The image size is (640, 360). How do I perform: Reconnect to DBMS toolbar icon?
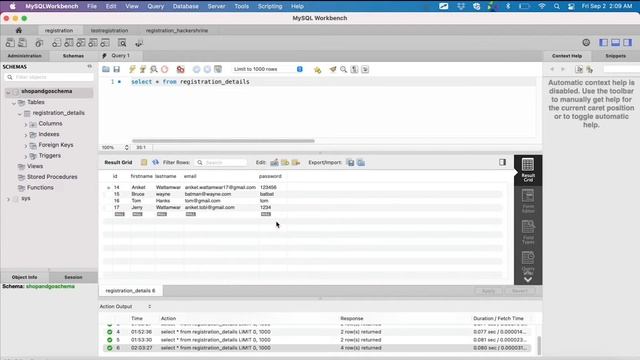139,43
